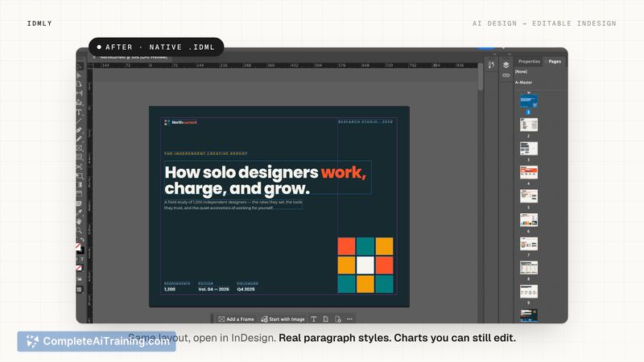Select the A-Master parent page
644x362 pixels.
[524, 82]
